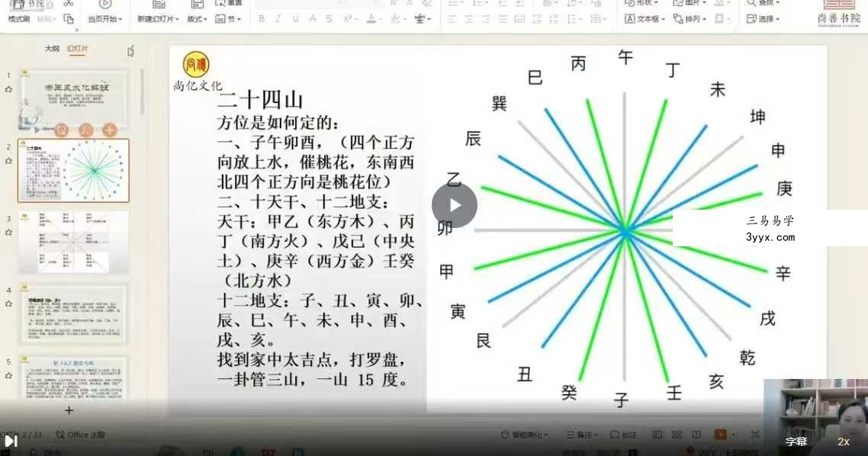Screen dimensions: 868x456
Task: Click the star icon beside slide 4
Action: (x=8, y=303)
